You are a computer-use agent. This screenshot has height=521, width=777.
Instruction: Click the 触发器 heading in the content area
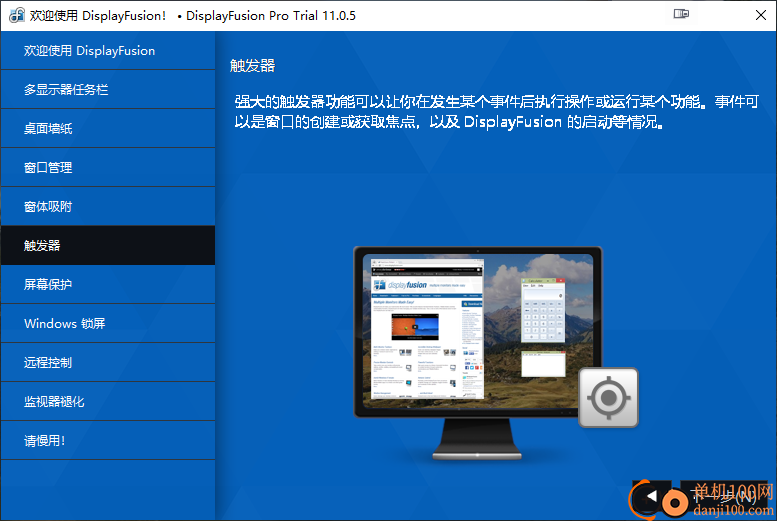[x=253, y=65]
